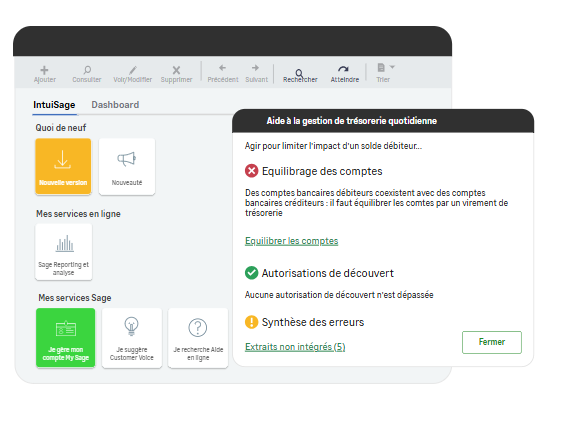Click the dialog title Aide à la gestion
The width and height of the screenshot is (573, 425).
click(x=352, y=121)
